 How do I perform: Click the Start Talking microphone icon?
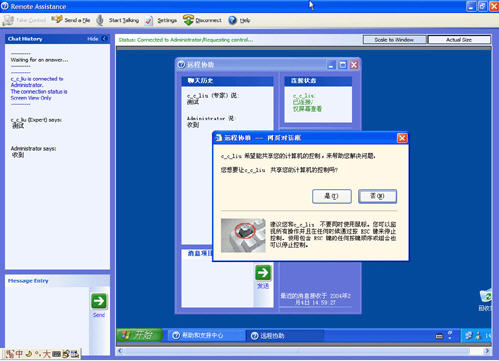point(100,20)
